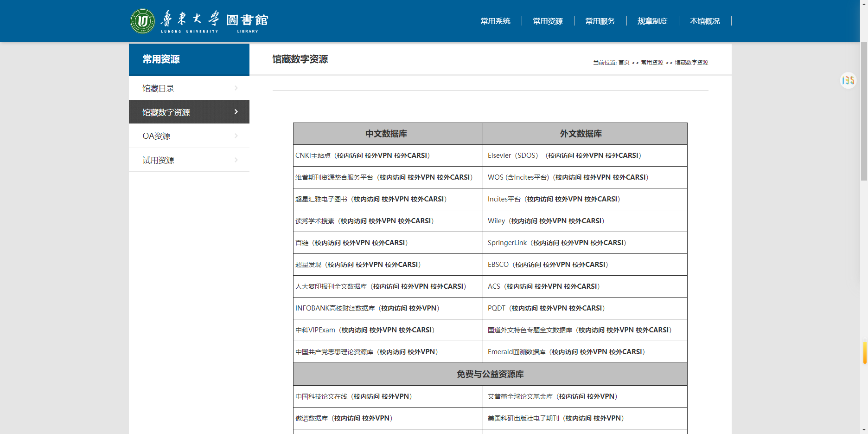The width and height of the screenshot is (868, 434).
Task: Open EBSCO 校内访问 link
Action: [x=528, y=265]
